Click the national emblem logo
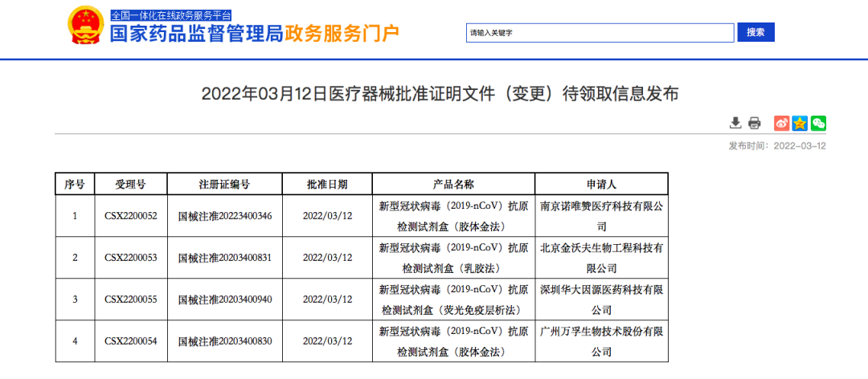Screen dimensions: 868x379 (x=84, y=26)
